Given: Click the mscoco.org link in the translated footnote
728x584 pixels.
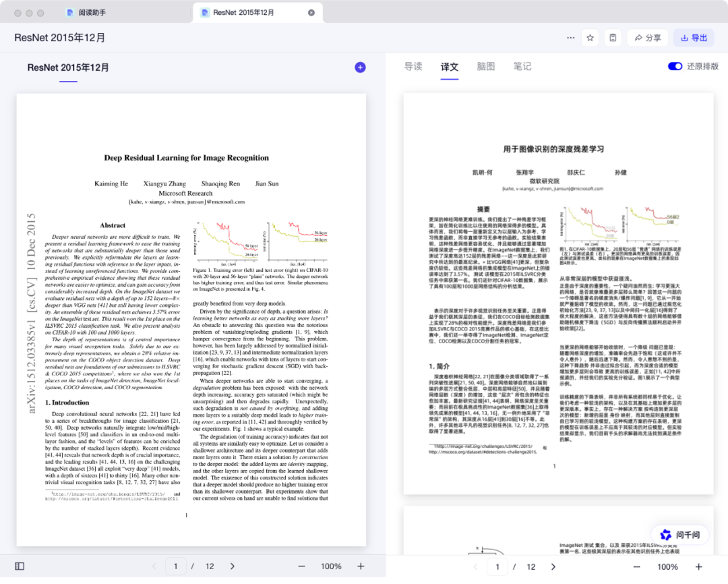Looking at the screenshot, I should click(x=483, y=452).
